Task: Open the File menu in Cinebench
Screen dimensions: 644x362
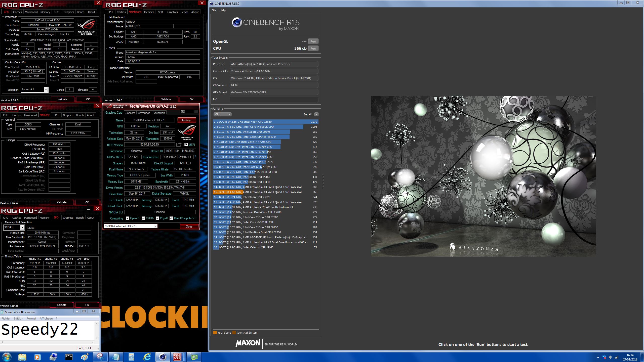Action: click(214, 10)
